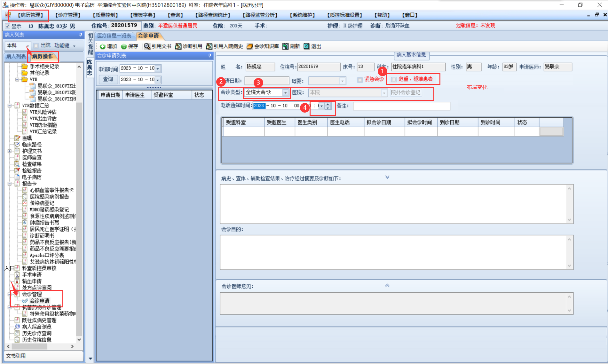This screenshot has width=608, height=364.
Task: Click the 受邀科室 header in list
Action: click(x=171, y=95)
